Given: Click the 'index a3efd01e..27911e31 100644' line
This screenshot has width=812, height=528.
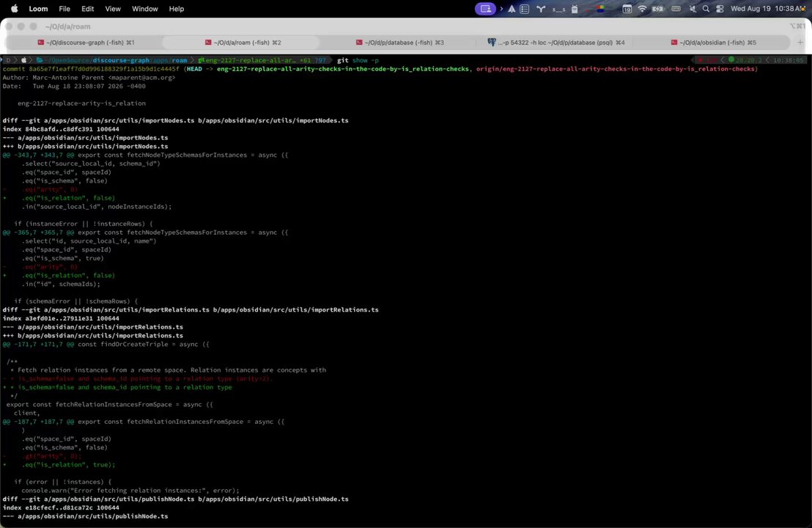Looking at the screenshot, I should click(61, 318).
